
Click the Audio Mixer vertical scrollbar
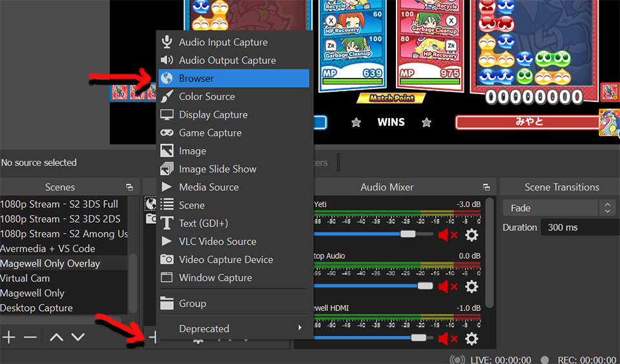tap(490, 253)
